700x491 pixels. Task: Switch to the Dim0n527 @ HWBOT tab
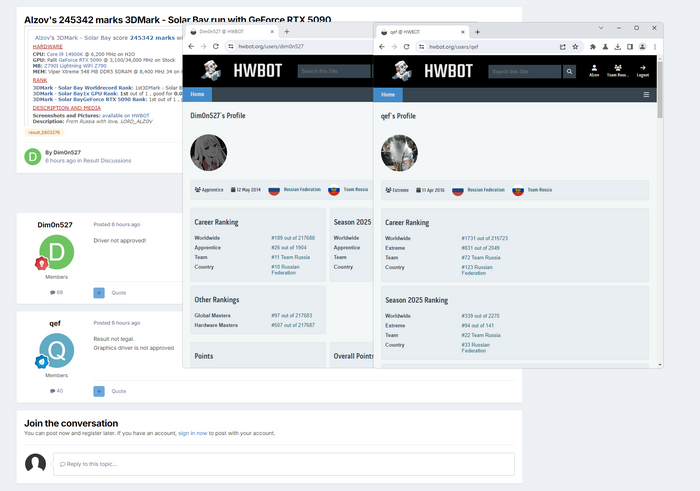pyautogui.click(x=230, y=31)
